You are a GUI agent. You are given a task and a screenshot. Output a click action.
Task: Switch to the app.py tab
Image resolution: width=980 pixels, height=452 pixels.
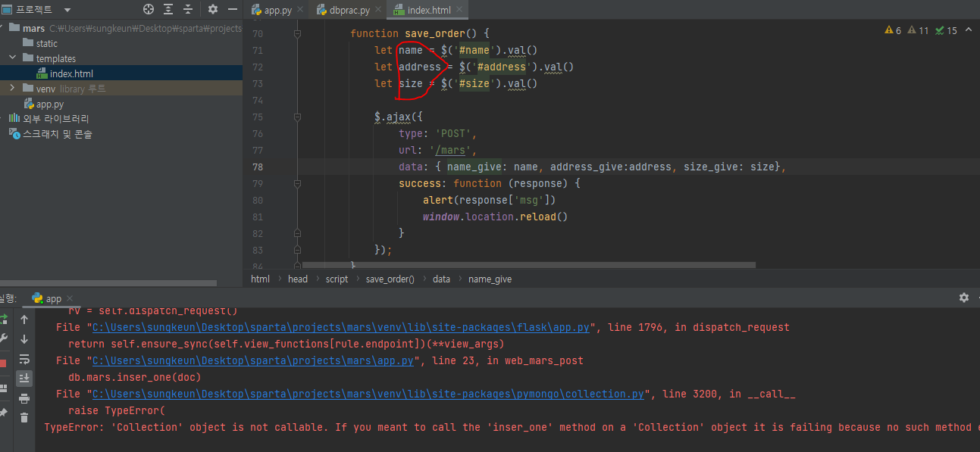(x=277, y=10)
